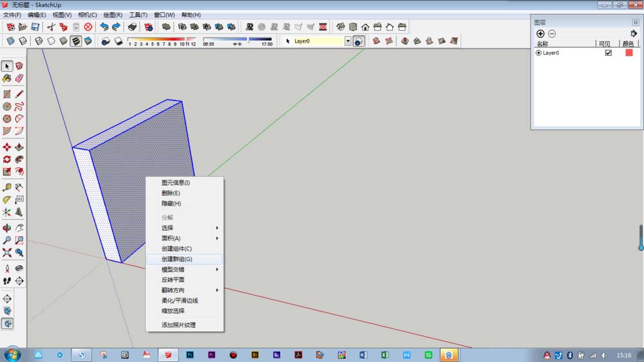Viewport: 644px width, 362px height.
Task: Toggle Wireframe face style
Action: 39,41
